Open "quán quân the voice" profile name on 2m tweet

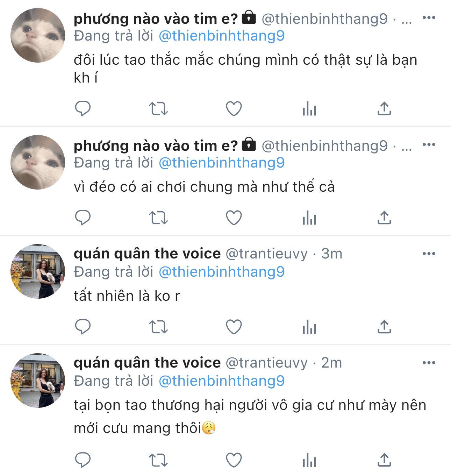147,363
